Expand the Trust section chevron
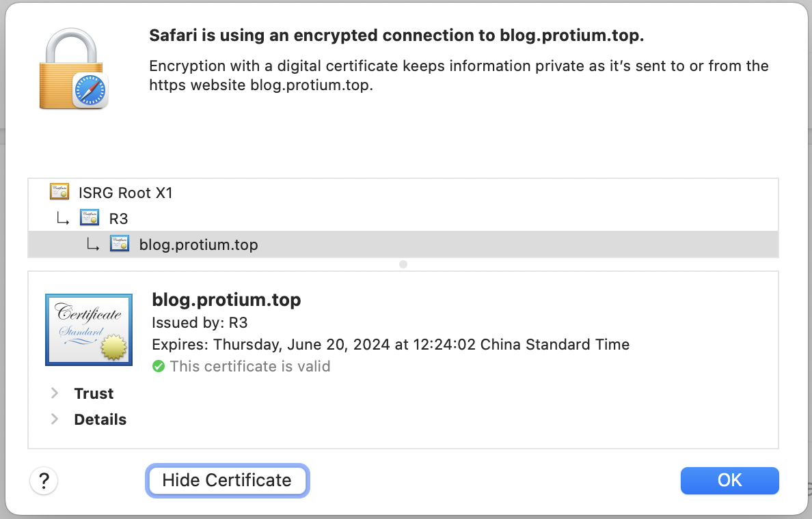This screenshot has width=812, height=519. click(55, 393)
